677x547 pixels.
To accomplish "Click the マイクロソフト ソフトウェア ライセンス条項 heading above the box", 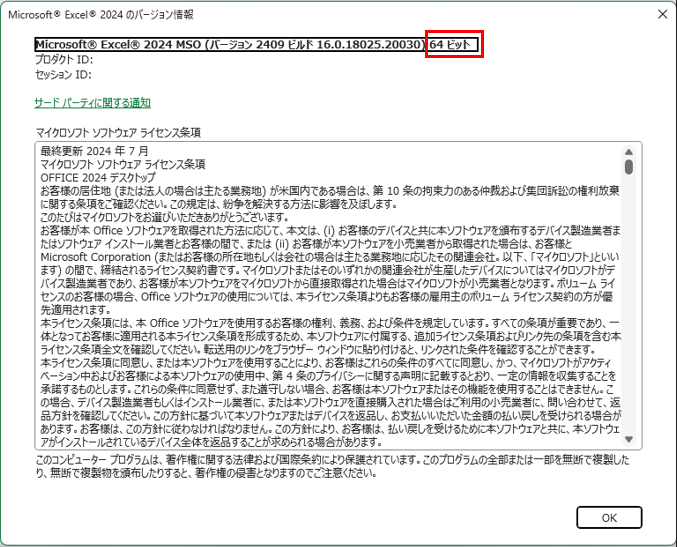I will tap(118, 133).
